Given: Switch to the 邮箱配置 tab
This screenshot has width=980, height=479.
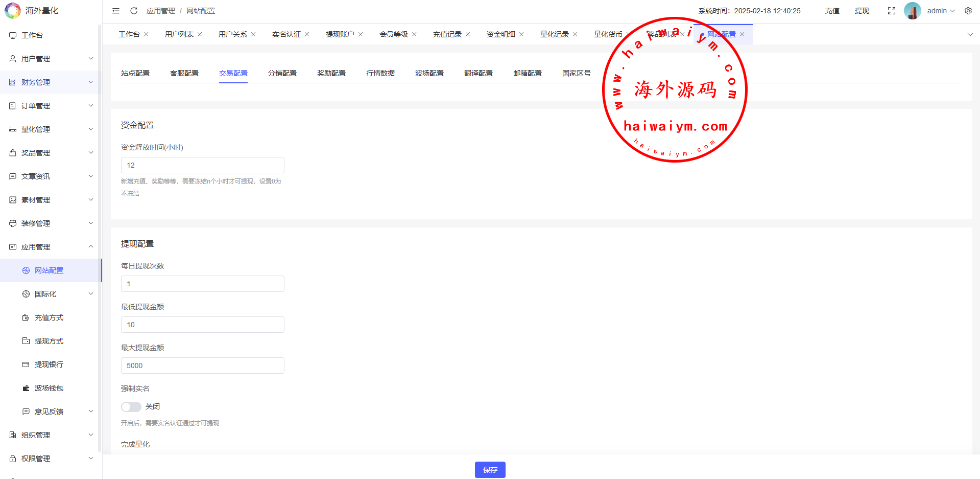Looking at the screenshot, I should (x=527, y=73).
